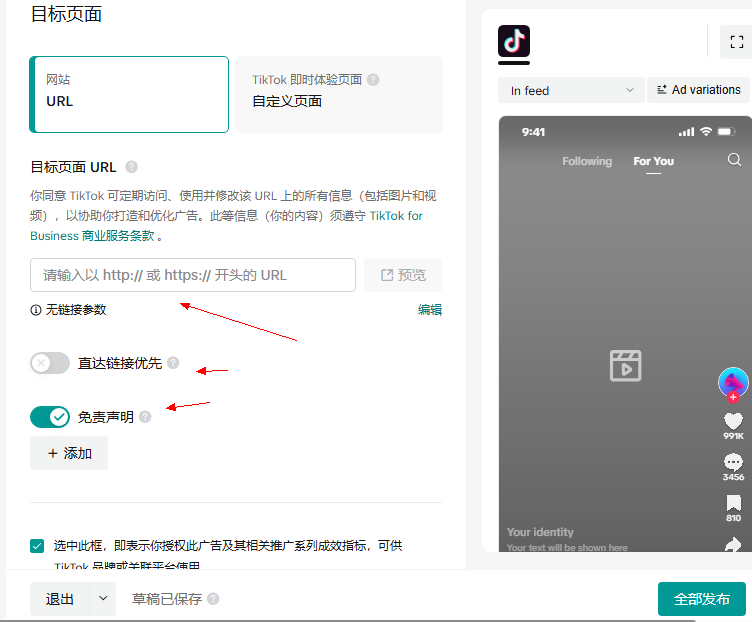
Task: Enable the 直达链接优先 toggle
Action: (x=50, y=363)
